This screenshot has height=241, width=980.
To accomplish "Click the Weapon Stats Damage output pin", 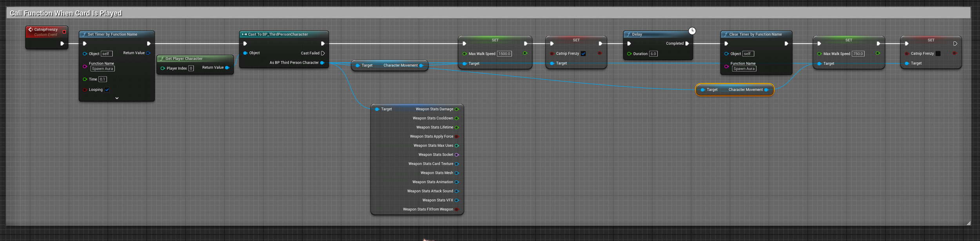I will point(457,109).
